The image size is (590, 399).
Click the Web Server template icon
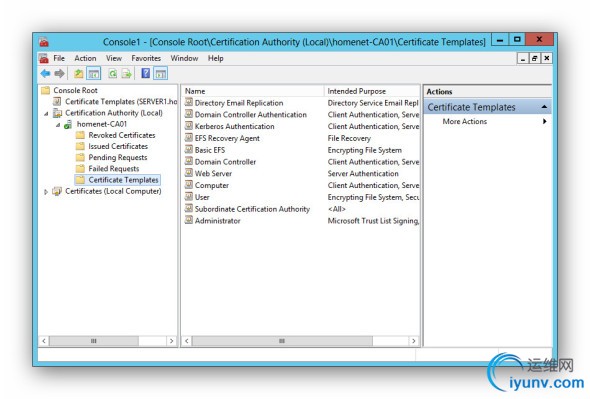pos(189,173)
